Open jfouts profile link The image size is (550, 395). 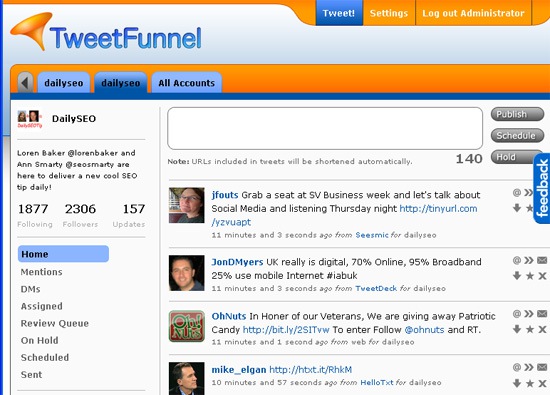(x=225, y=195)
